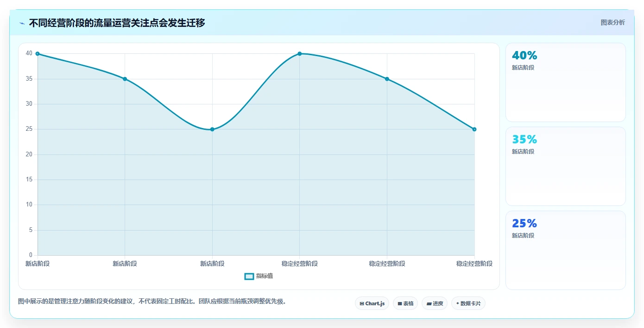Click the title 不同经营阶段的流量运营关注点会发生迁移
644x328 pixels.
pyautogui.click(x=117, y=23)
